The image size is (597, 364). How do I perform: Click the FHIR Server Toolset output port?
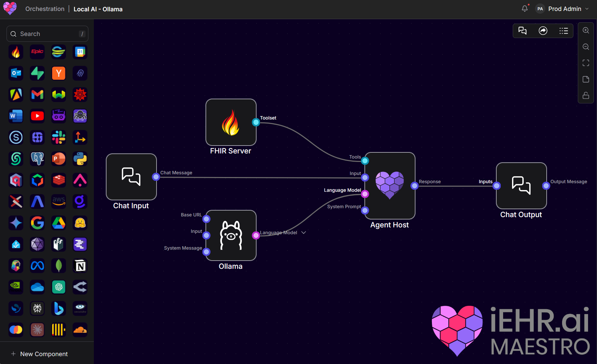tap(256, 122)
